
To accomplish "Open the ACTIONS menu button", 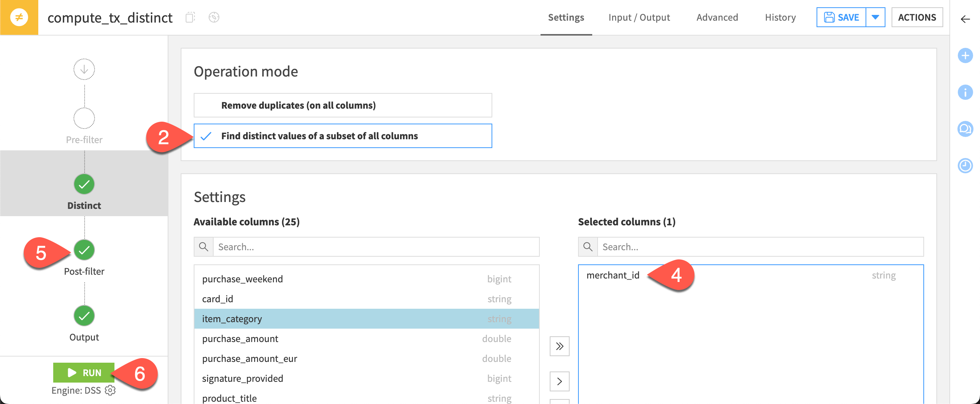I will pos(917,17).
